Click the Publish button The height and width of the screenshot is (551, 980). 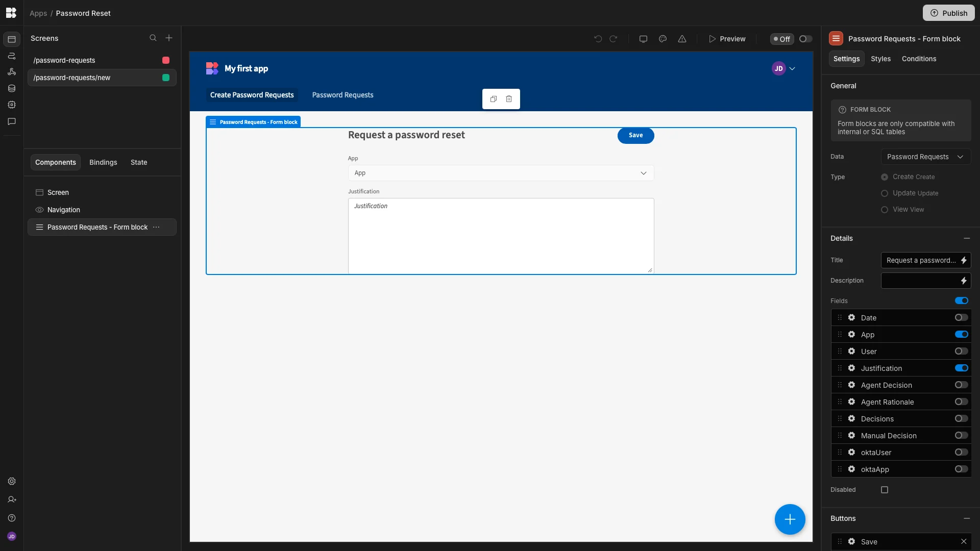(x=948, y=13)
